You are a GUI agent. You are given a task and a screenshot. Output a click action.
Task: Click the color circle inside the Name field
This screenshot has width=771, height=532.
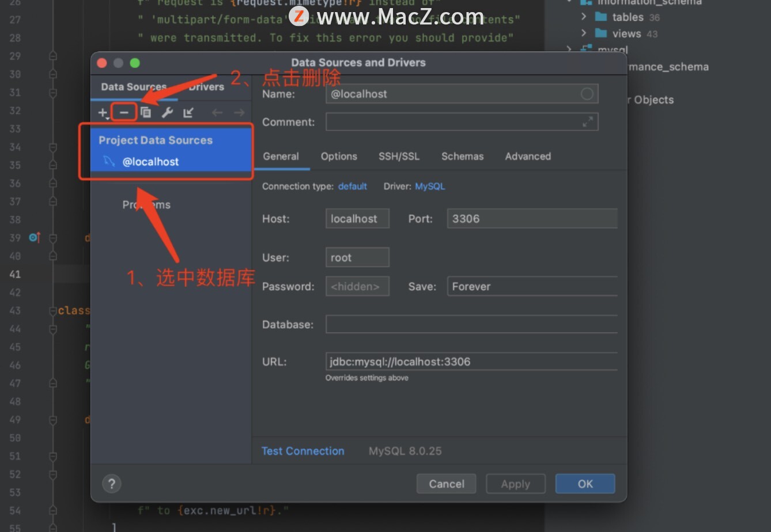click(x=587, y=94)
